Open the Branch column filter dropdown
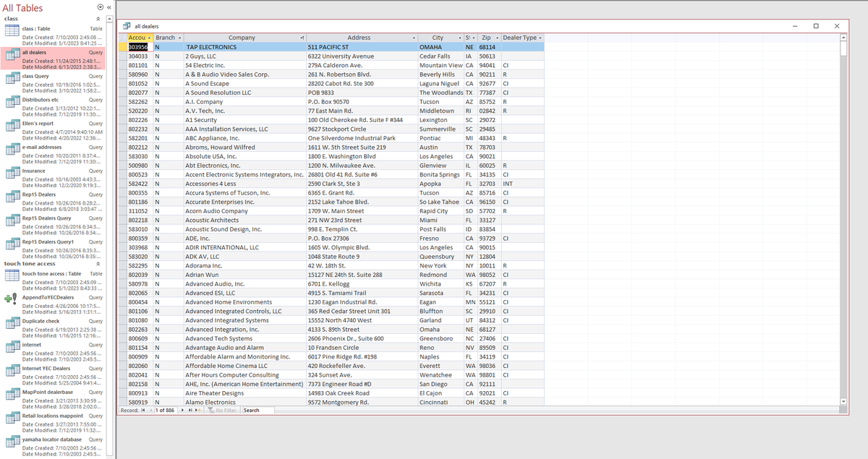The image size is (868, 459). (179, 38)
